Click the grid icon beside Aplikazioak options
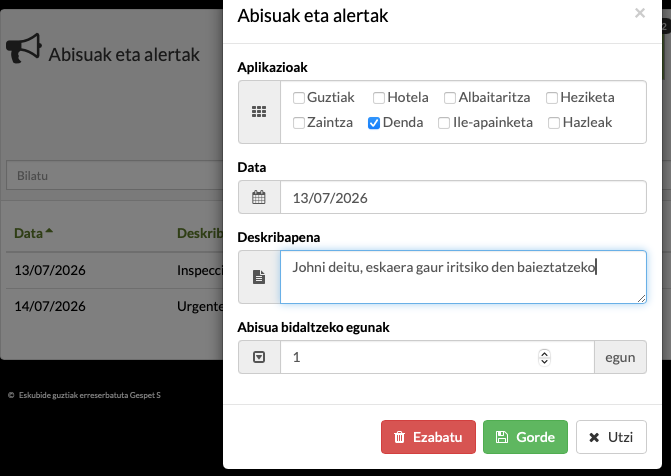 (x=259, y=112)
